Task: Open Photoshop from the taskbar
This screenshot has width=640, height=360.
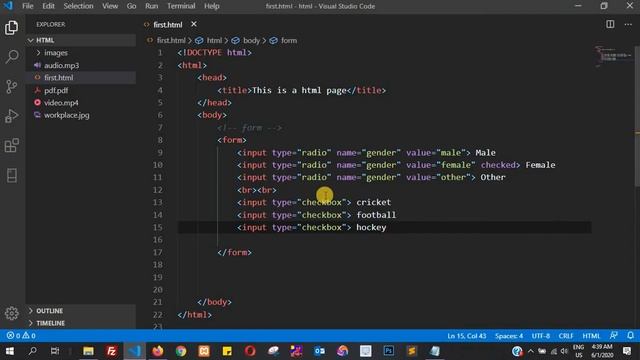Action: tap(389, 351)
